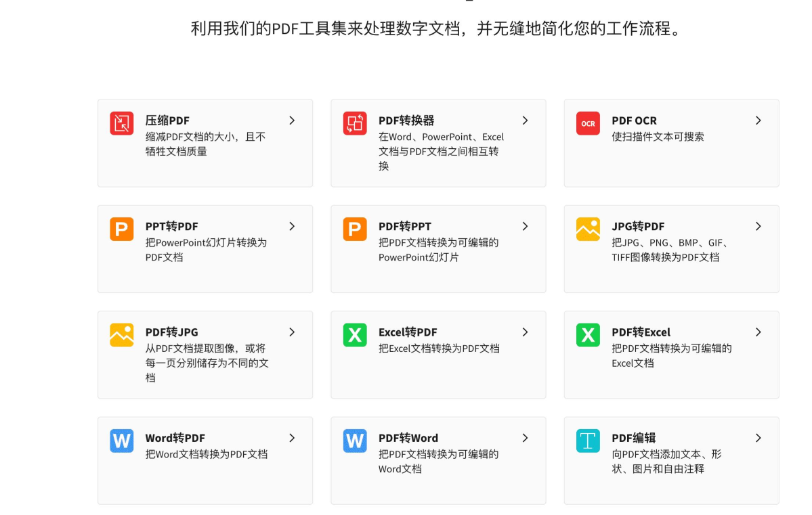Click description 使扫描件文本可搜索
Screen dimensions: 812x515
click(x=658, y=137)
